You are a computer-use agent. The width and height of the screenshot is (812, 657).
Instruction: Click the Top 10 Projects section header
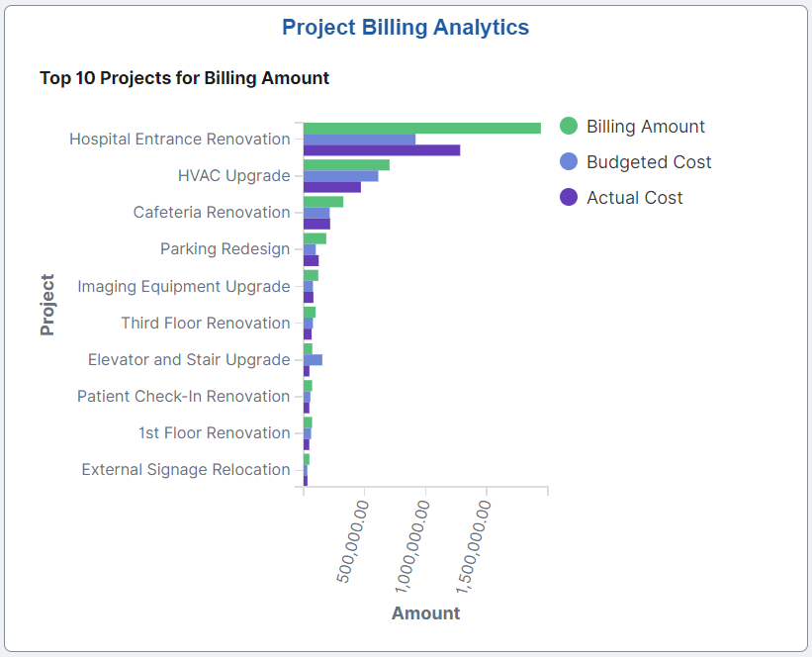pyautogui.click(x=184, y=77)
